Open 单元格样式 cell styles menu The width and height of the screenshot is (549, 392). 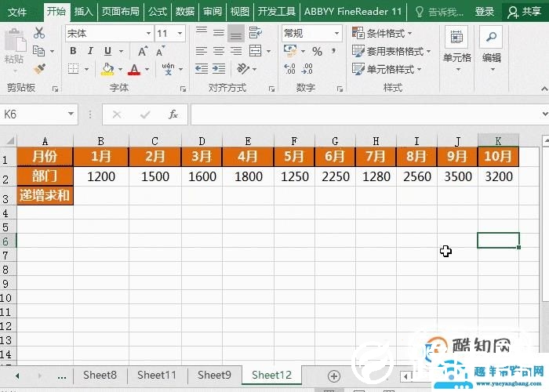[387, 69]
